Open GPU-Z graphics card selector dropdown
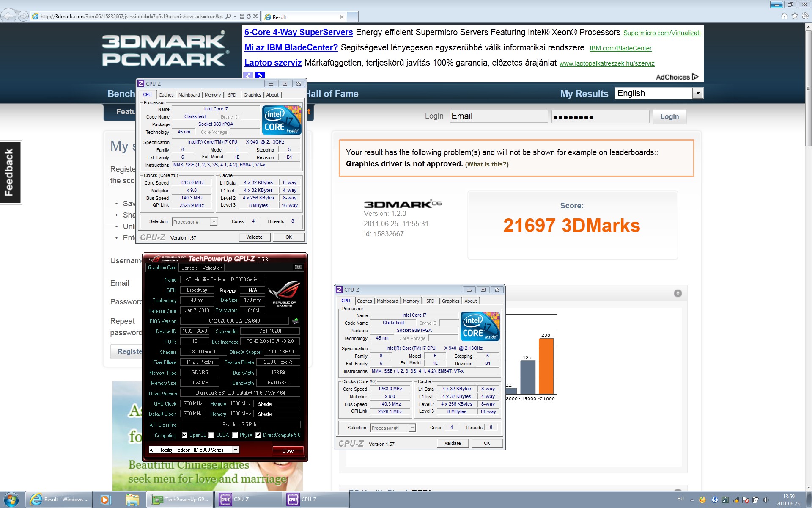The image size is (812, 508). coord(236,450)
